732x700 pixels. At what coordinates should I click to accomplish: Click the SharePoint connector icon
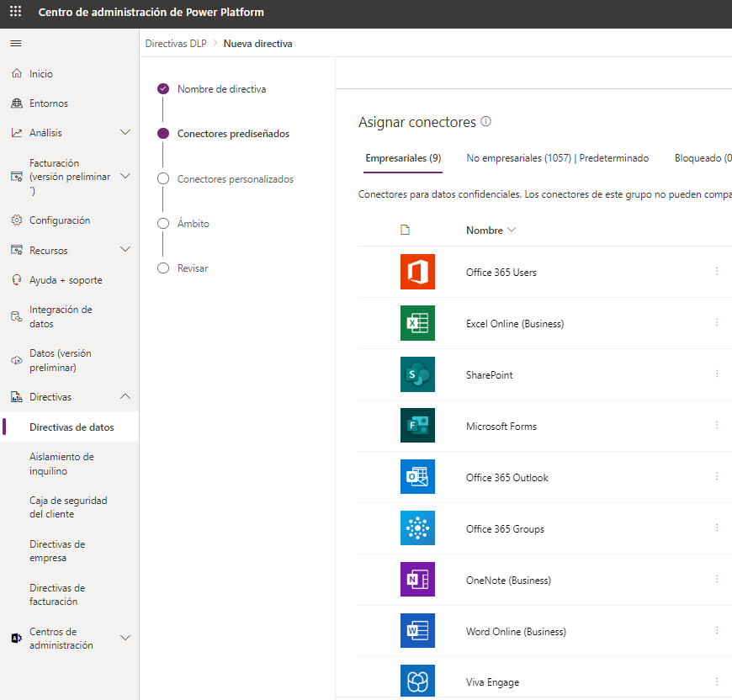[x=417, y=374]
